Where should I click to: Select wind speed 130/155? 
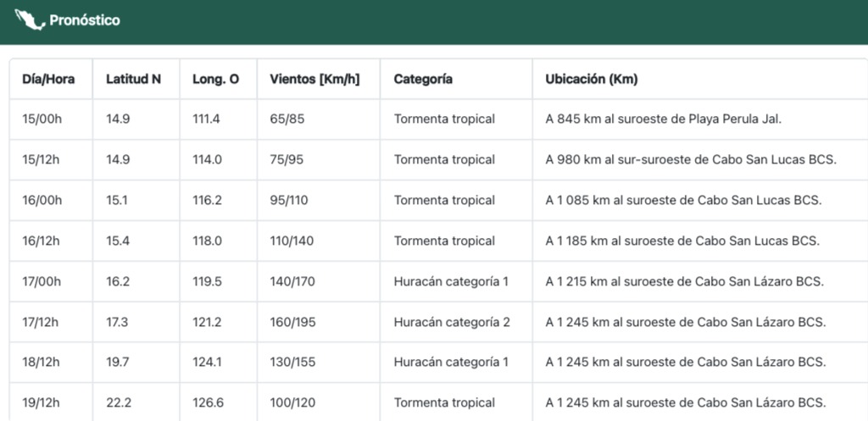point(292,363)
